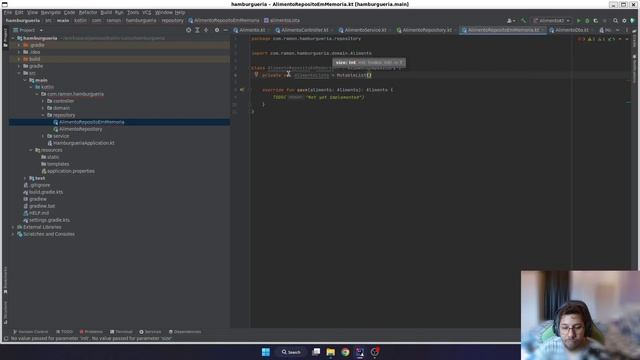Open the Build menu

pos(106,13)
